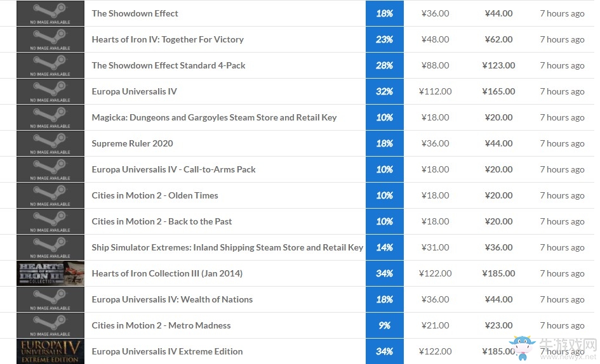
Task: Open the Europa Universalis IV game title
Action: click(135, 91)
